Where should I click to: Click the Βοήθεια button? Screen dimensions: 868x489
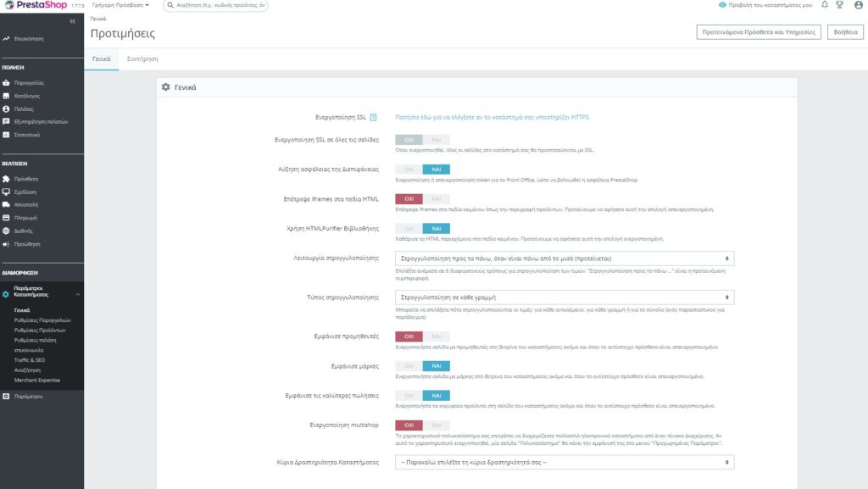coord(845,32)
